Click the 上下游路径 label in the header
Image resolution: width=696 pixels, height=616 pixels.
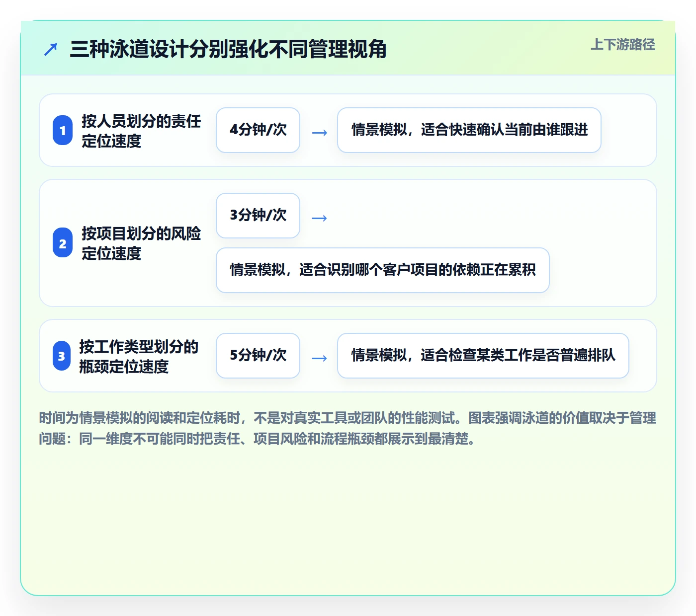click(622, 44)
